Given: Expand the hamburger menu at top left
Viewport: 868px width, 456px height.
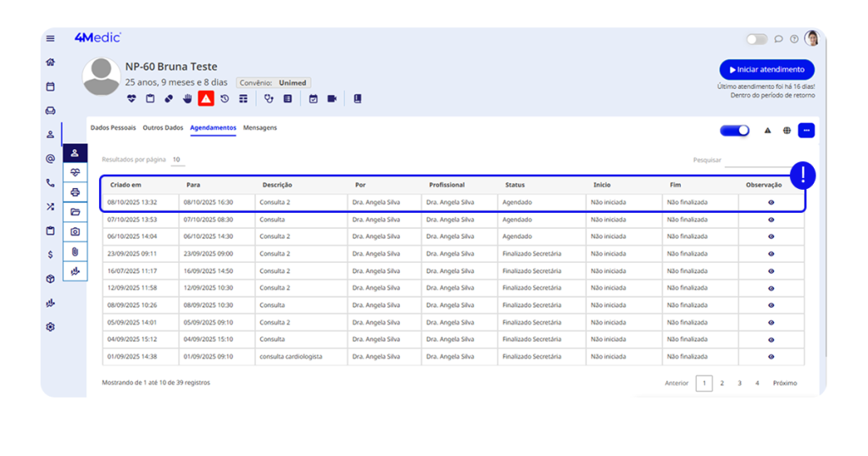Looking at the screenshot, I should pos(50,38).
